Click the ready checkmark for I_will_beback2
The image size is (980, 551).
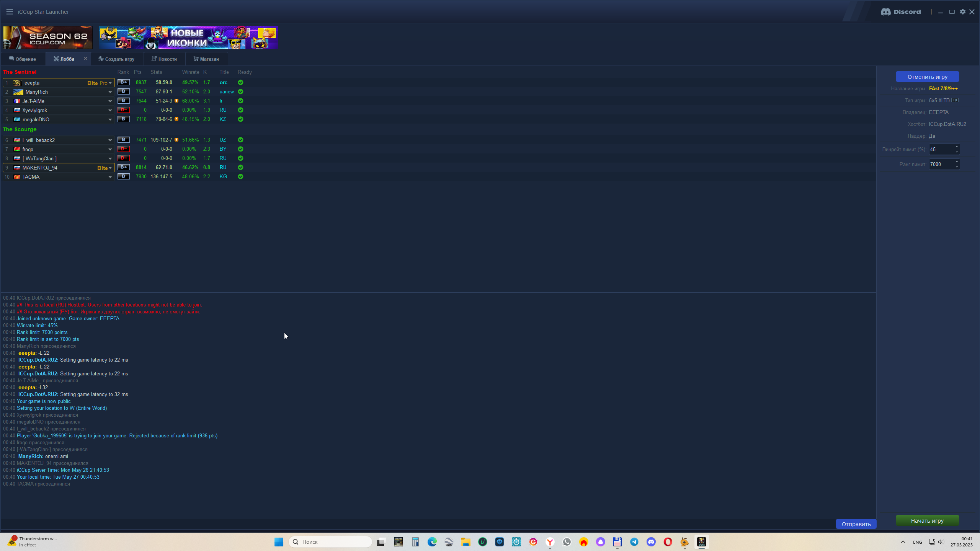pyautogui.click(x=240, y=140)
